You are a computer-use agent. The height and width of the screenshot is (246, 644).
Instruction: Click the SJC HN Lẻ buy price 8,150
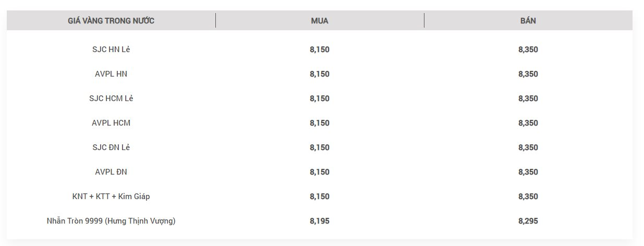coord(320,50)
